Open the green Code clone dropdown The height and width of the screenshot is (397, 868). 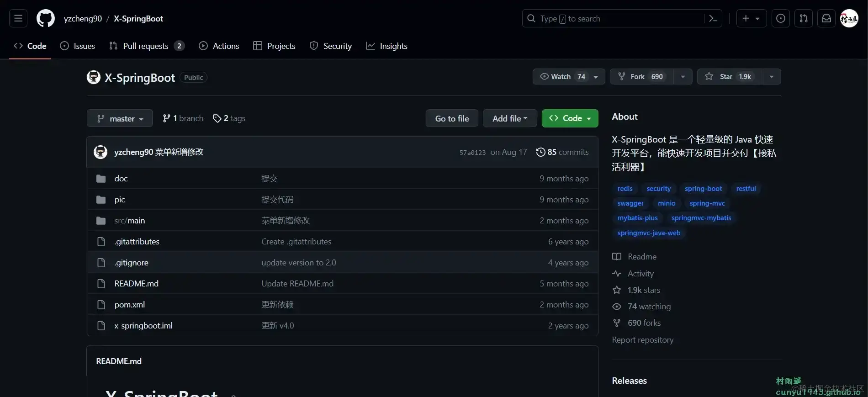click(570, 118)
